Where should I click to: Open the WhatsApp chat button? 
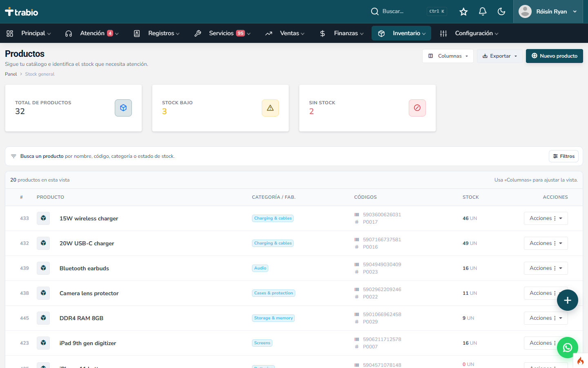click(568, 348)
